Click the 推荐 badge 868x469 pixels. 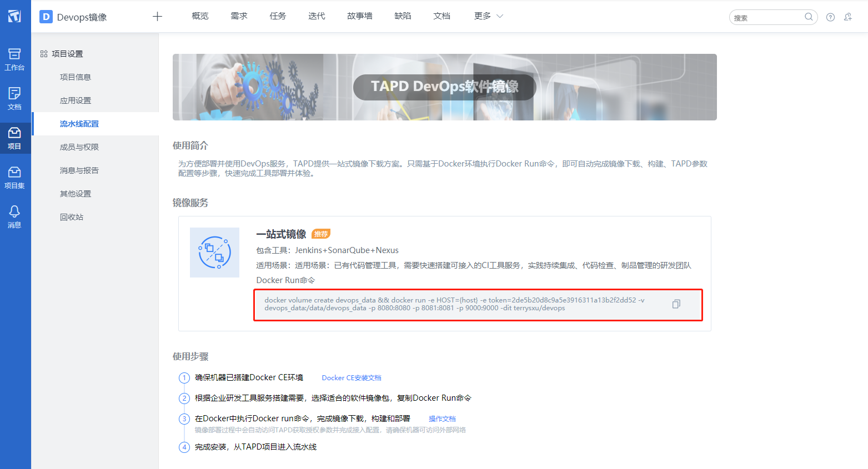(321, 234)
